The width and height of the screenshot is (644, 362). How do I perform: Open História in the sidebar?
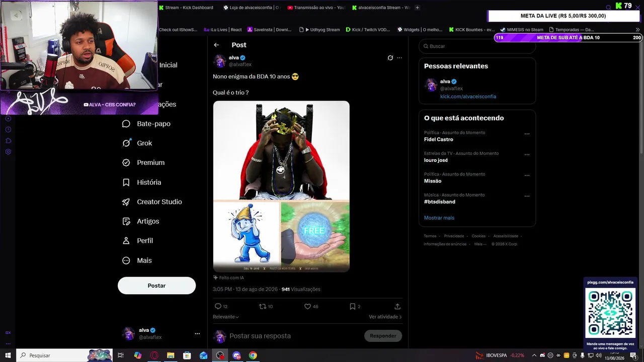tap(141, 182)
